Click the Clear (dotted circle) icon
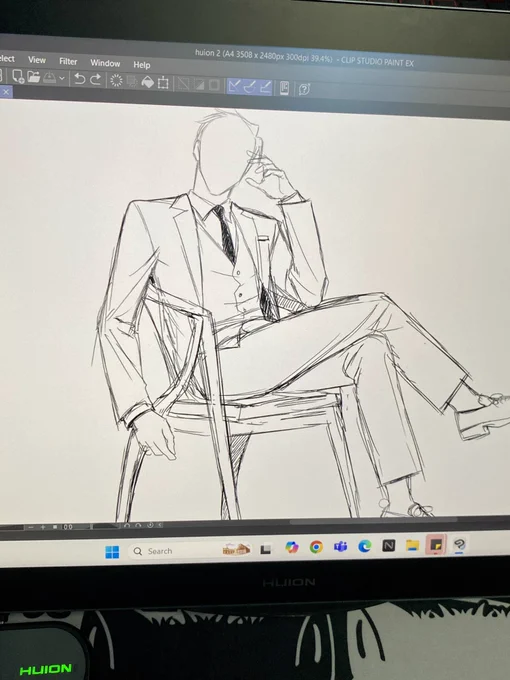510x680 pixels. 116,81
